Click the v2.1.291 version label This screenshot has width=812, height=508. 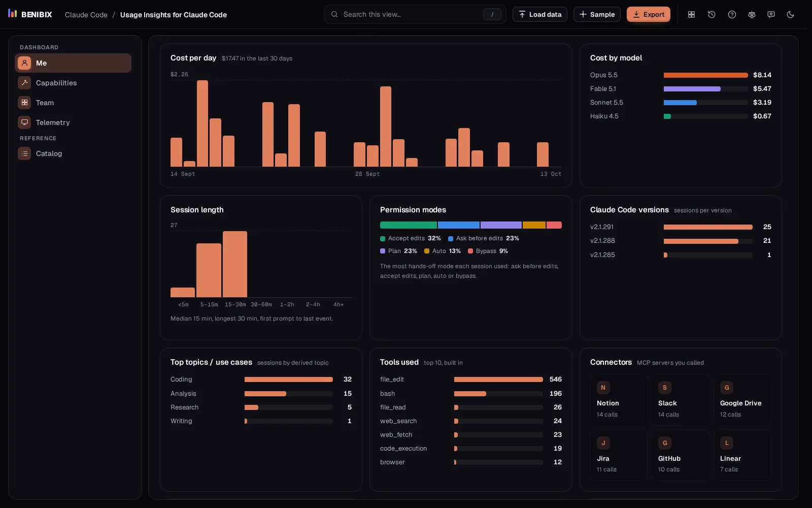(x=602, y=227)
